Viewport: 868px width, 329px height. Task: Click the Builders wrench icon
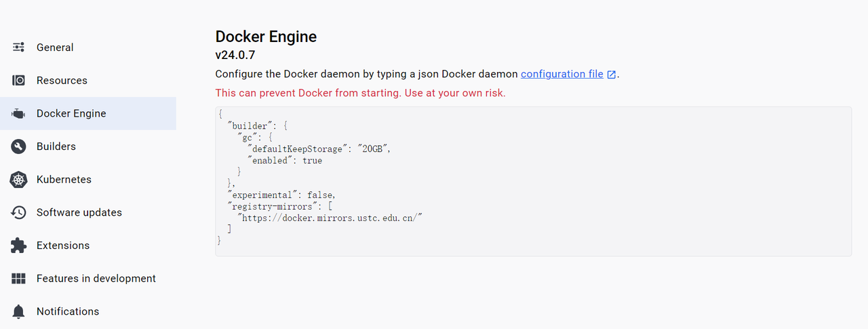tap(18, 147)
